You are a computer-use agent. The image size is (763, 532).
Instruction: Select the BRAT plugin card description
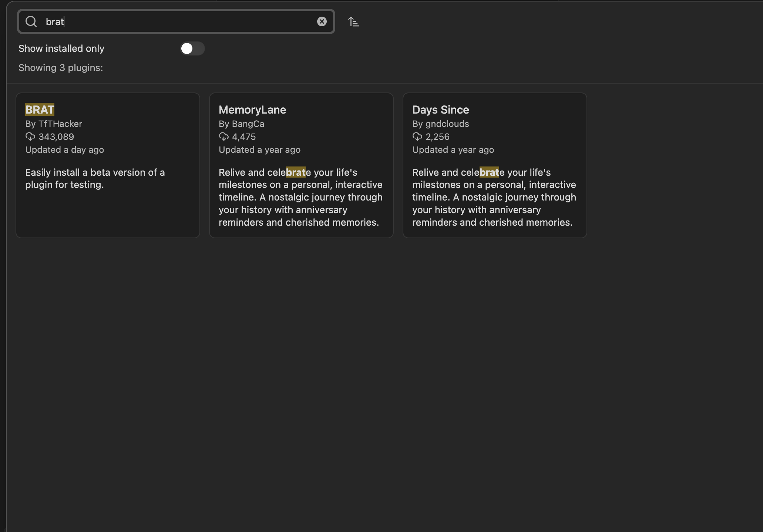click(x=95, y=178)
